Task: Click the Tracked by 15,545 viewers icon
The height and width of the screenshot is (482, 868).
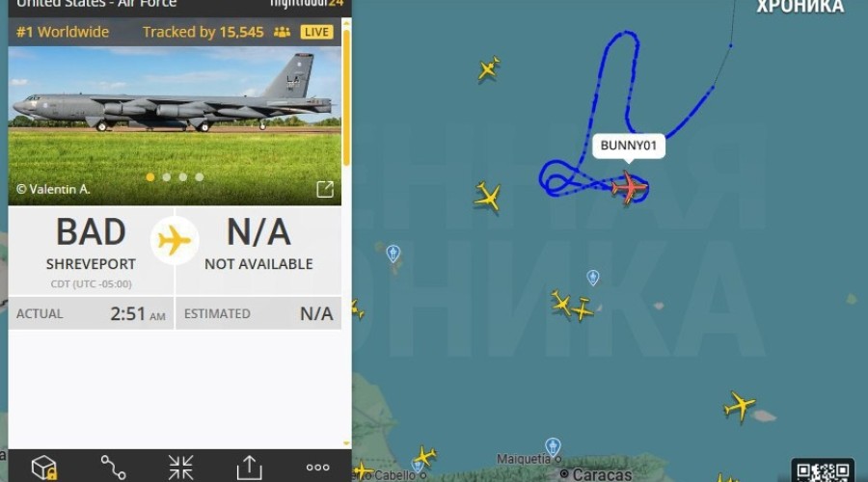Action: pyautogui.click(x=282, y=32)
